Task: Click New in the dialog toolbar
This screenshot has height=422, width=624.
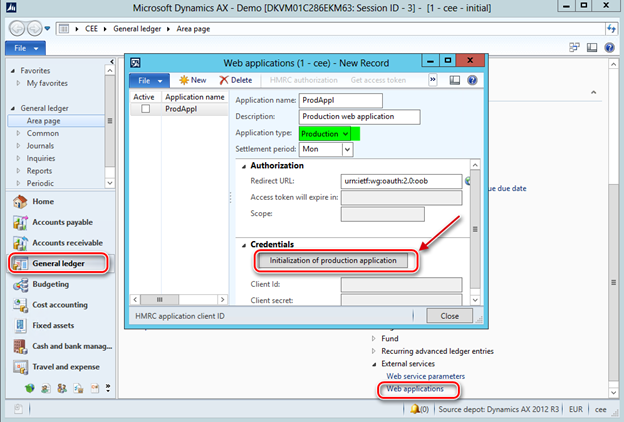Action: pos(193,80)
